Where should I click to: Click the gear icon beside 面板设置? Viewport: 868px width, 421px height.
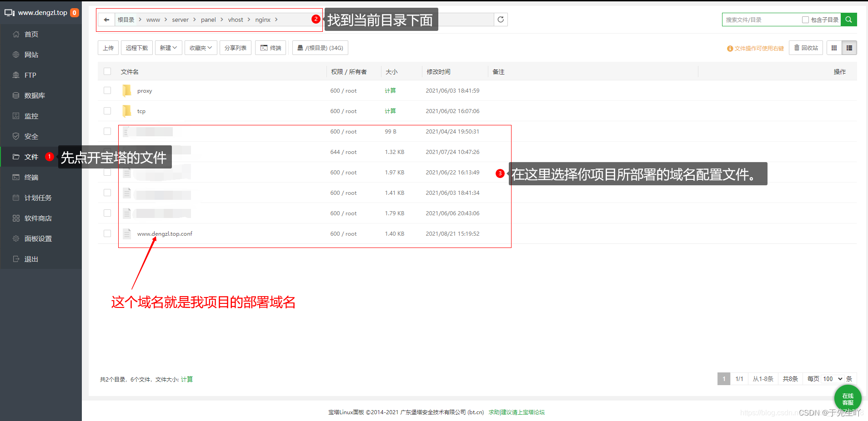pos(16,238)
